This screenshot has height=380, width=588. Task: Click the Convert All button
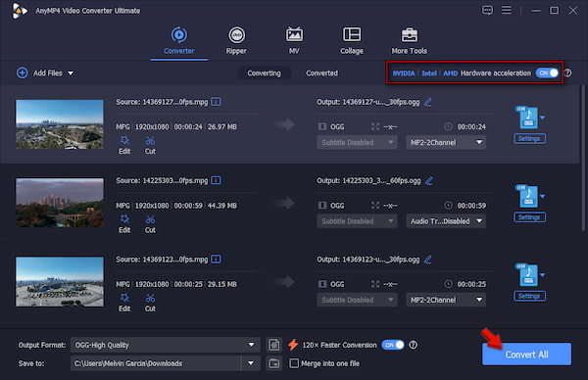pyautogui.click(x=526, y=355)
